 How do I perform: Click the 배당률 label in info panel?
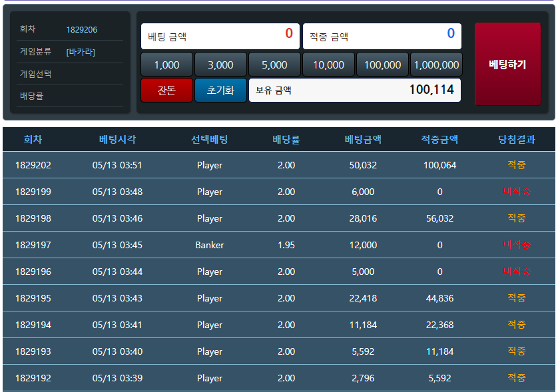coord(31,96)
